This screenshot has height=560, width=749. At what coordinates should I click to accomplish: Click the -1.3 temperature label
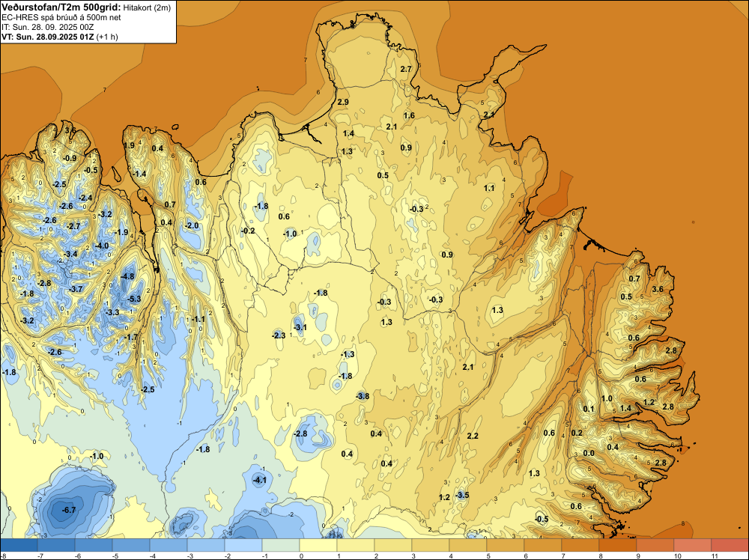[x=348, y=354]
